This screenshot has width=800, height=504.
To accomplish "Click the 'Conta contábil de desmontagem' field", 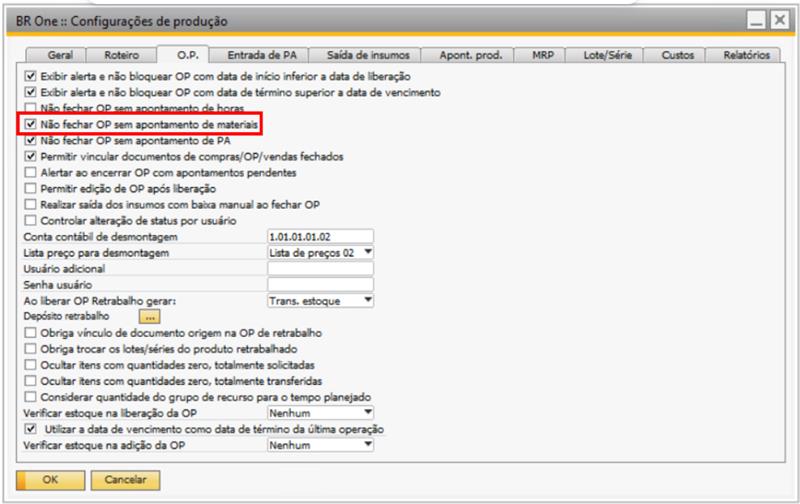I will pos(320,237).
